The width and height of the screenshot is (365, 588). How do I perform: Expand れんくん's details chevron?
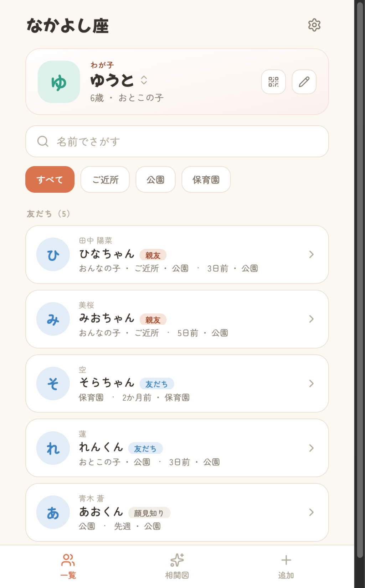[x=311, y=448]
